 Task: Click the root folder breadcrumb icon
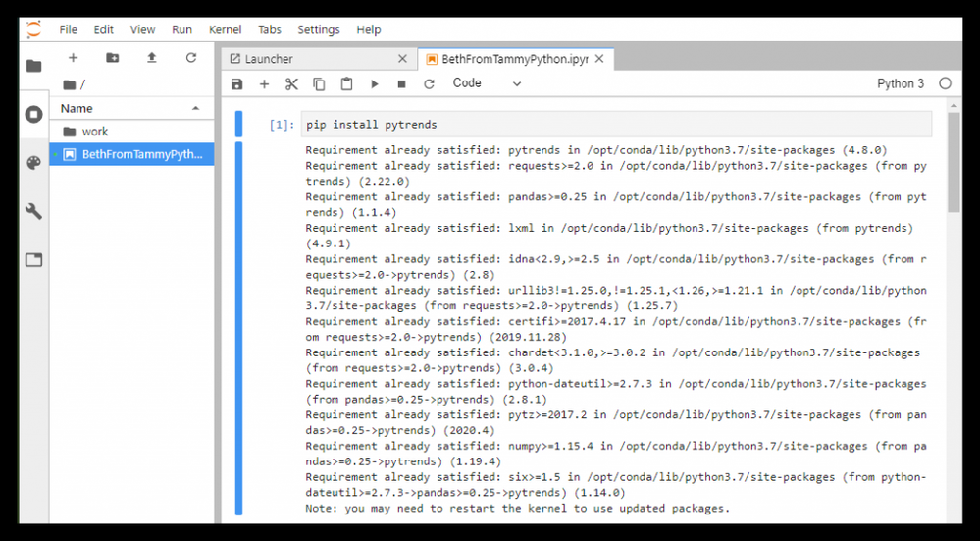[70, 84]
